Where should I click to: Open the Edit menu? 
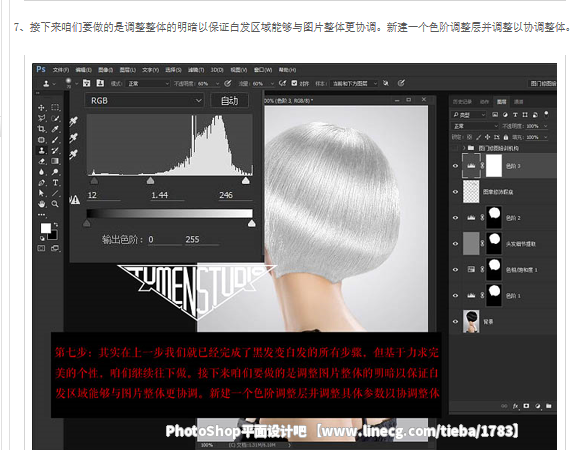pyautogui.click(x=83, y=70)
